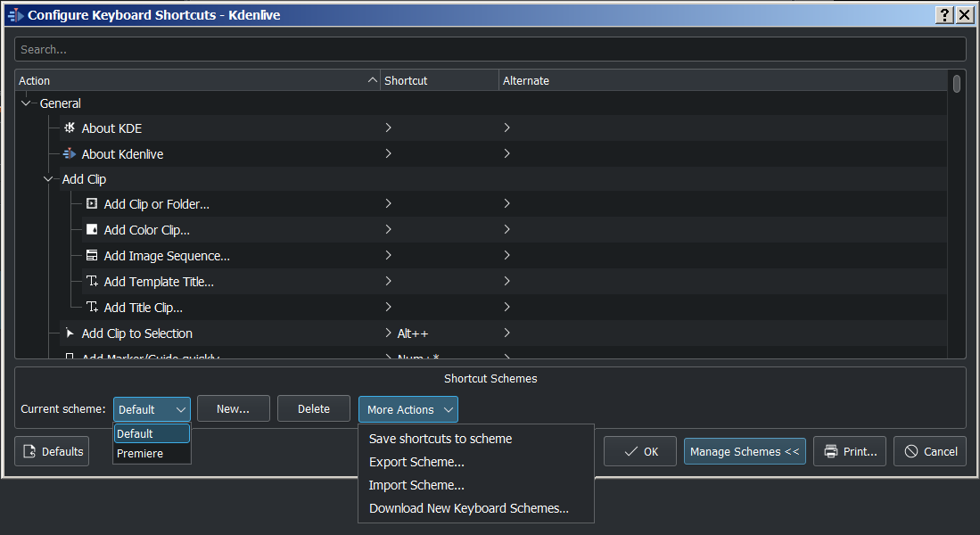This screenshot has height=535, width=980.
Task: Click the Add Color Clip icon
Action: point(92,229)
